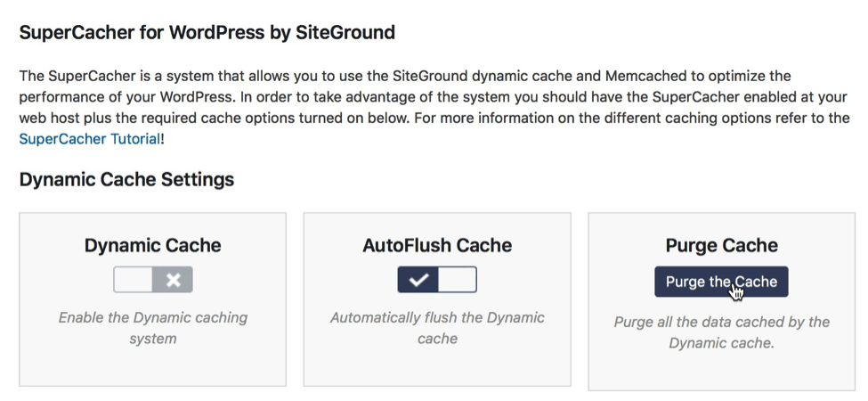
Task: Select the AutoFlush Cache card title
Action: [437, 245]
